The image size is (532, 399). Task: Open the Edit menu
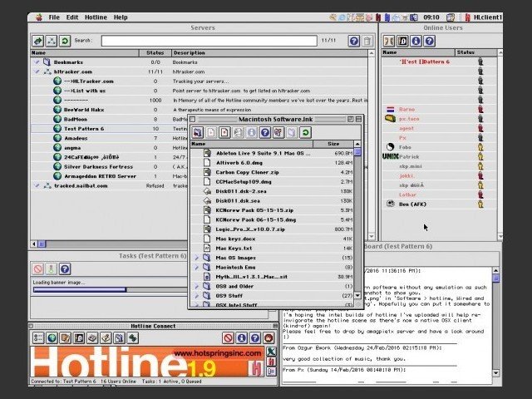tap(72, 17)
